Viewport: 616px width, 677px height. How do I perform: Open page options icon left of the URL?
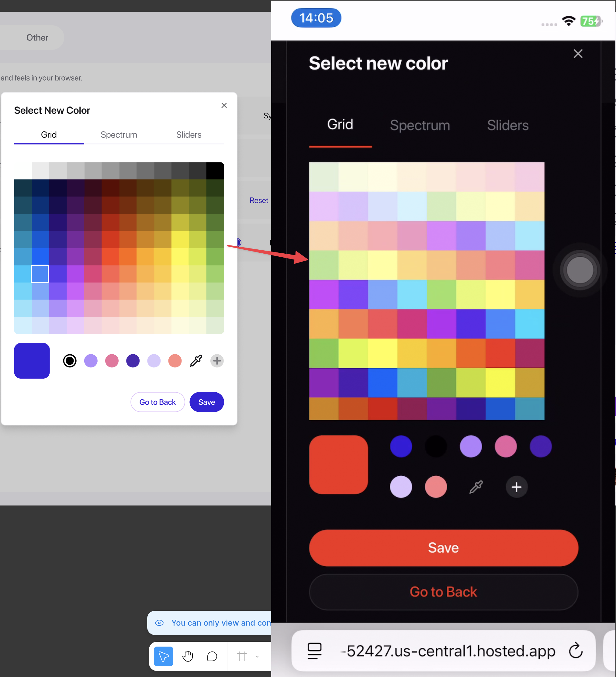coord(315,651)
